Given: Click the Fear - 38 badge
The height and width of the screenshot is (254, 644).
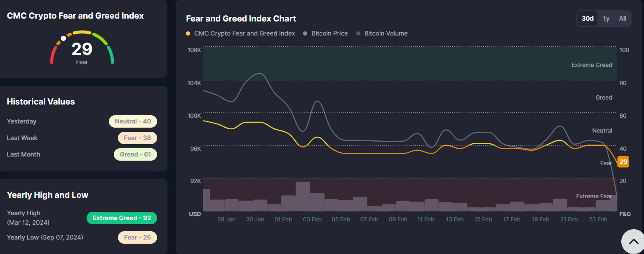Looking at the screenshot, I should [x=137, y=138].
